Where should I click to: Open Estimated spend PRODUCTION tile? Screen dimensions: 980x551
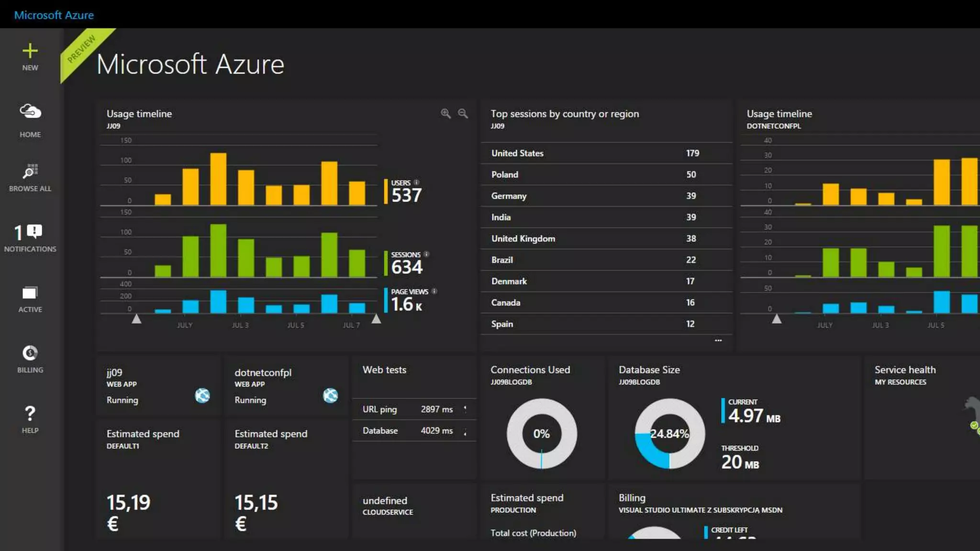(542, 511)
